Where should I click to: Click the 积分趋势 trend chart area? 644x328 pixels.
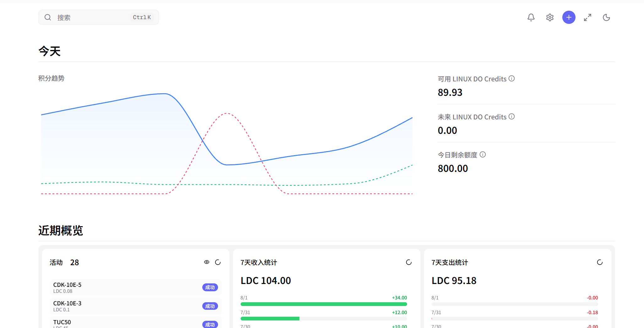pos(227,143)
